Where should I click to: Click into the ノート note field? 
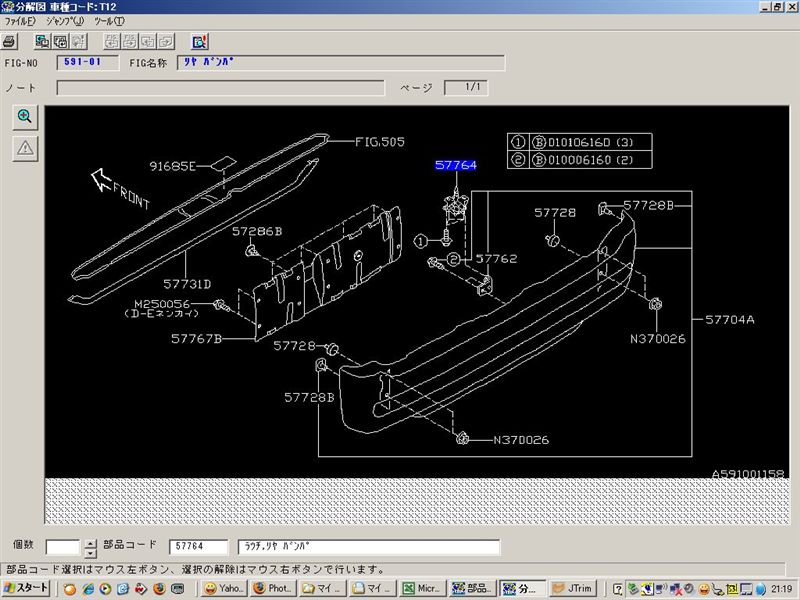point(220,88)
